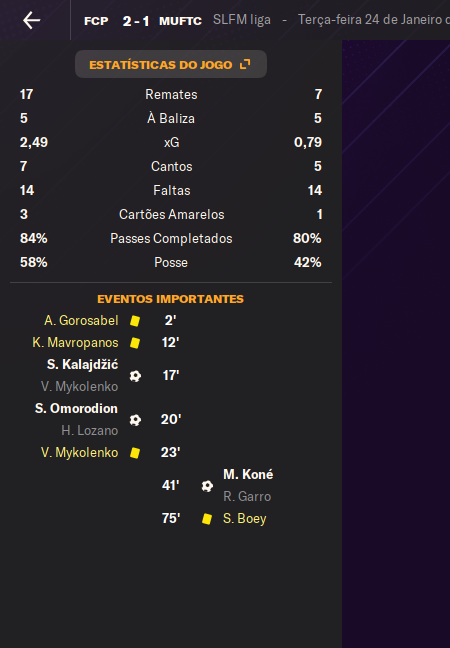
Task: Click K. Mavropanos's yellow card icon
Action: tap(135, 343)
